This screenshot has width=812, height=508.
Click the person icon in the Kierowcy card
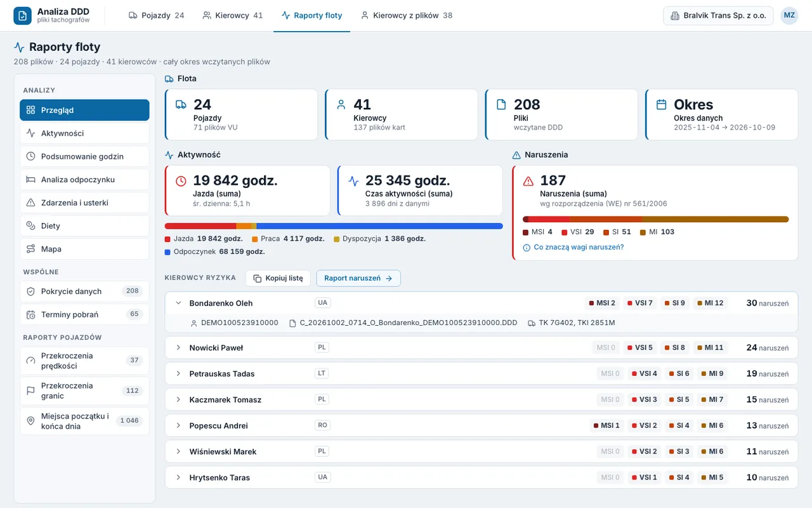(x=341, y=104)
